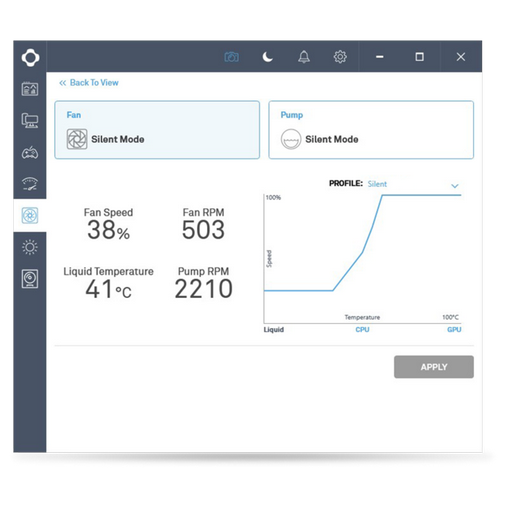Open storage drive sidebar icon

coord(30,279)
